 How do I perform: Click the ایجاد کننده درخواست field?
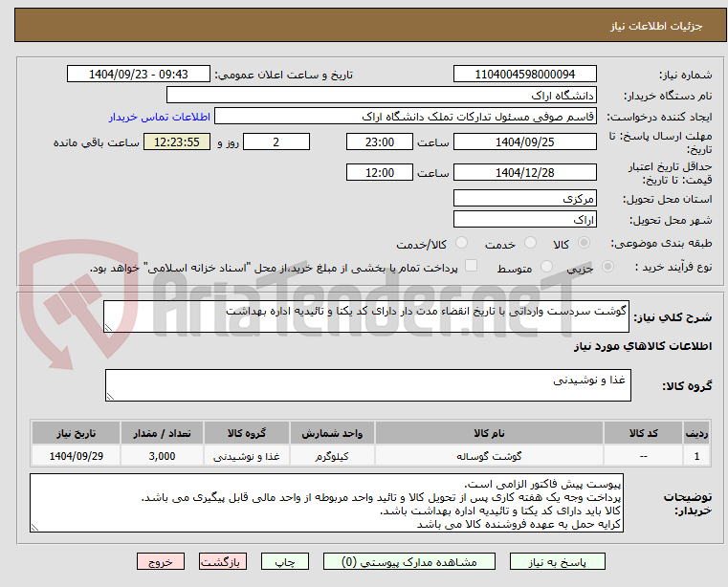[406, 116]
